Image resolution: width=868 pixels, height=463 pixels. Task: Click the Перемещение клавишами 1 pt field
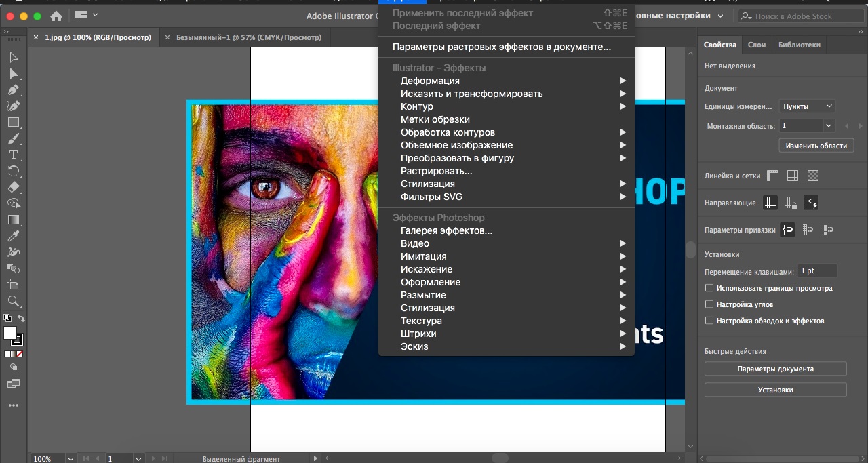pos(816,270)
